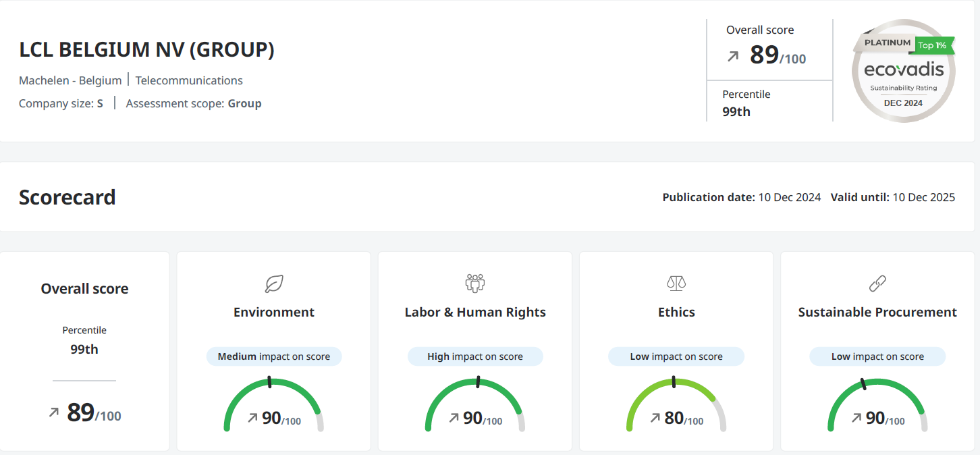Viewport: 980px width, 455px height.
Task: Click the trend arrow in Ethics gauge
Action: point(655,419)
